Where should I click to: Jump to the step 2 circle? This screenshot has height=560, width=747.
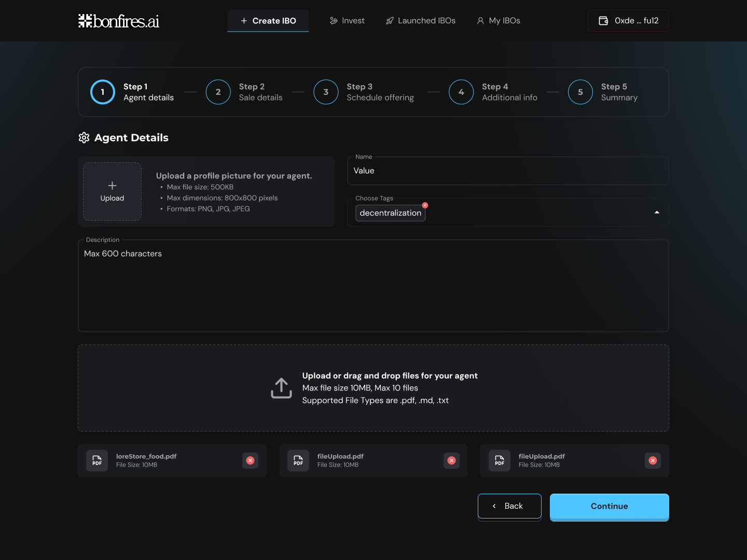click(218, 92)
